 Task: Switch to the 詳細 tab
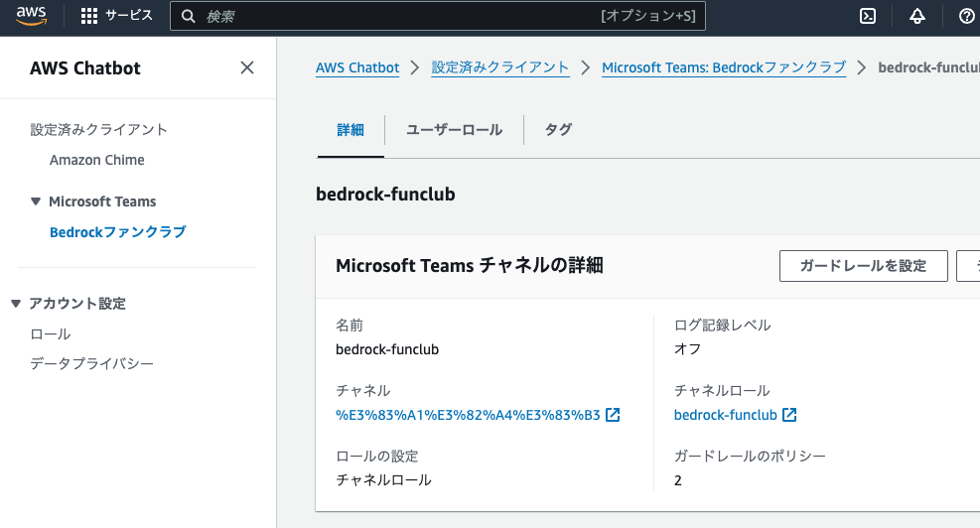350,130
